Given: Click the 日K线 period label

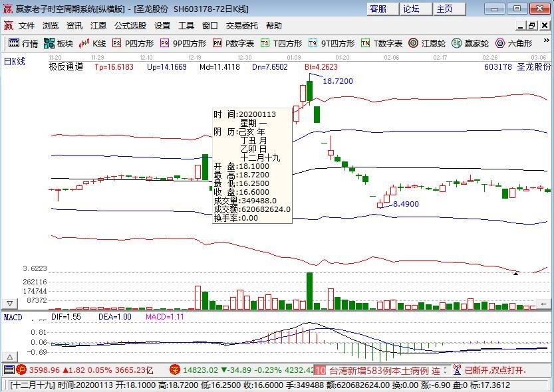Looking at the screenshot, I should point(15,61).
